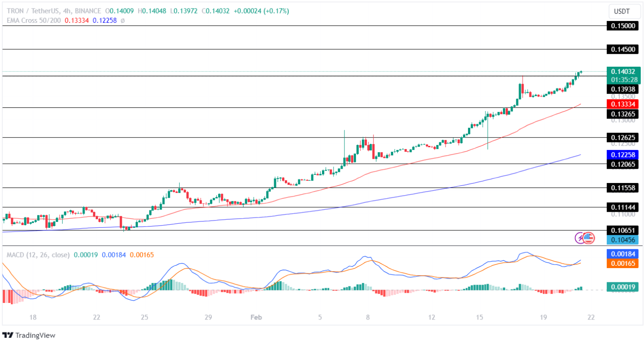Click the 0.10651 price level label
644x341 pixels.
coord(623,230)
